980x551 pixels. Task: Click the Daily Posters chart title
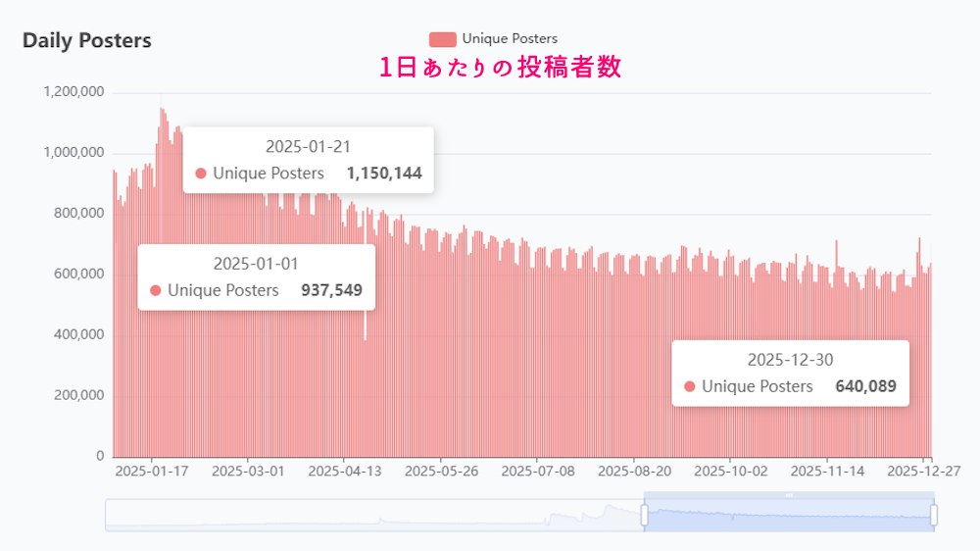click(x=87, y=41)
